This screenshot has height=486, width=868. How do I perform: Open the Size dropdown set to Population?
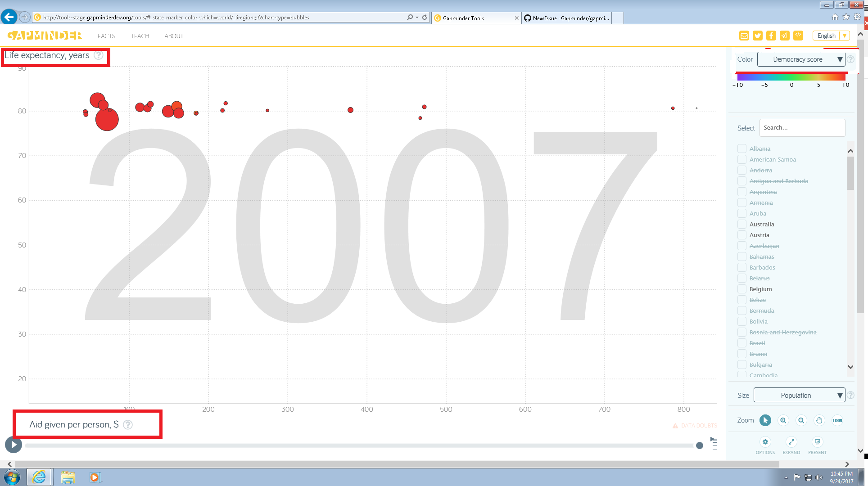[x=799, y=395]
